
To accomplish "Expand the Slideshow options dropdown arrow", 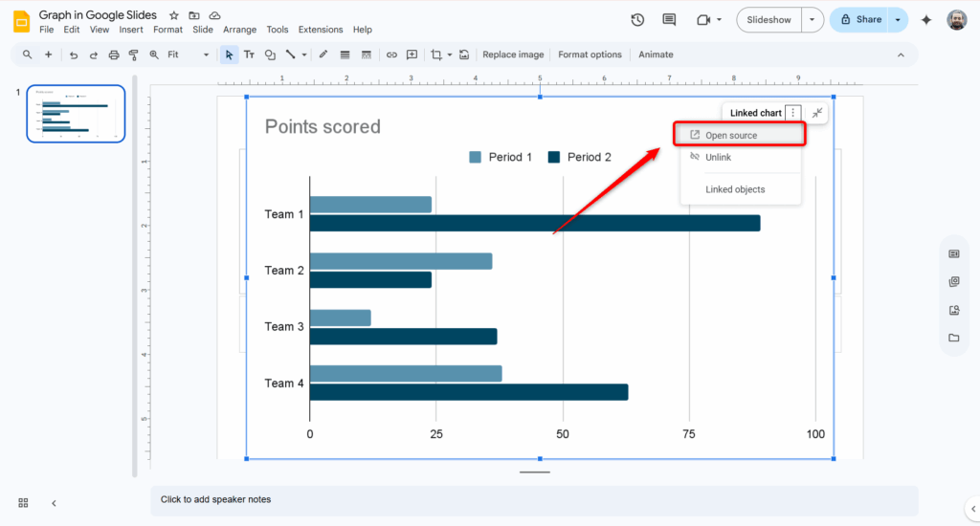I will pos(813,20).
